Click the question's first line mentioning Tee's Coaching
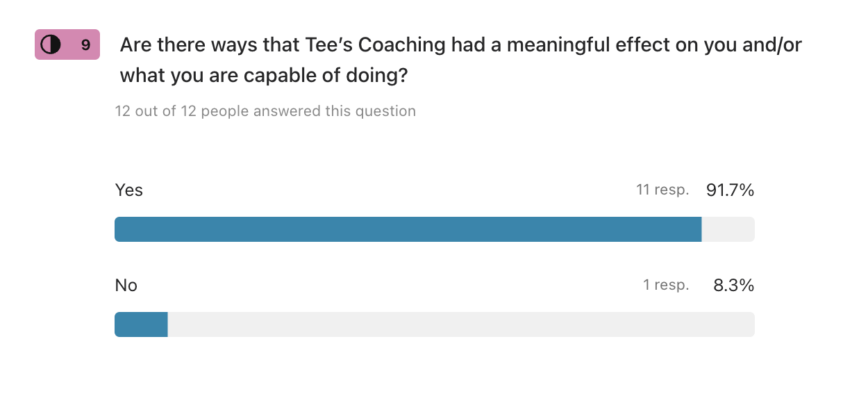This screenshot has width=868, height=403. tap(460, 45)
